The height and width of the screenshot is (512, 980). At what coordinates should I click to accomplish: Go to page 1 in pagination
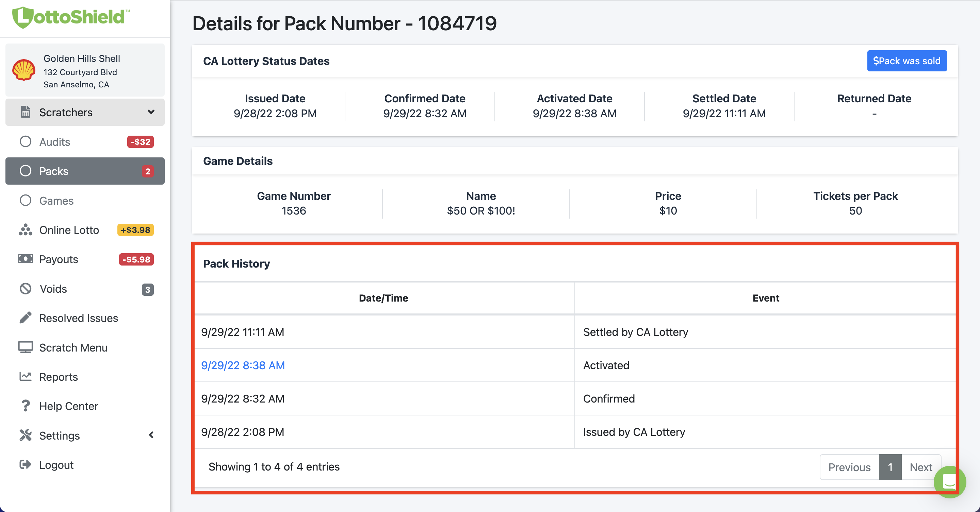tap(890, 467)
